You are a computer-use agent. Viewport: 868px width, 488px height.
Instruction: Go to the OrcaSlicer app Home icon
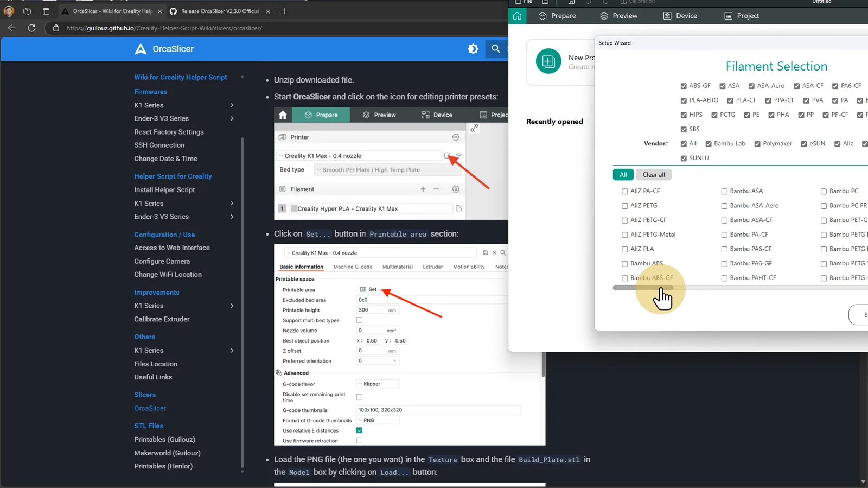[518, 16]
